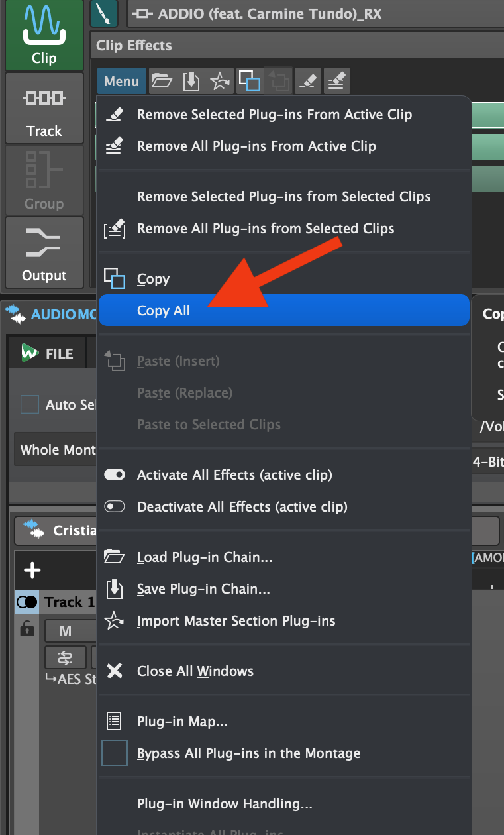
Task: Click Plug-in Map... in the menu
Action: [182, 722]
